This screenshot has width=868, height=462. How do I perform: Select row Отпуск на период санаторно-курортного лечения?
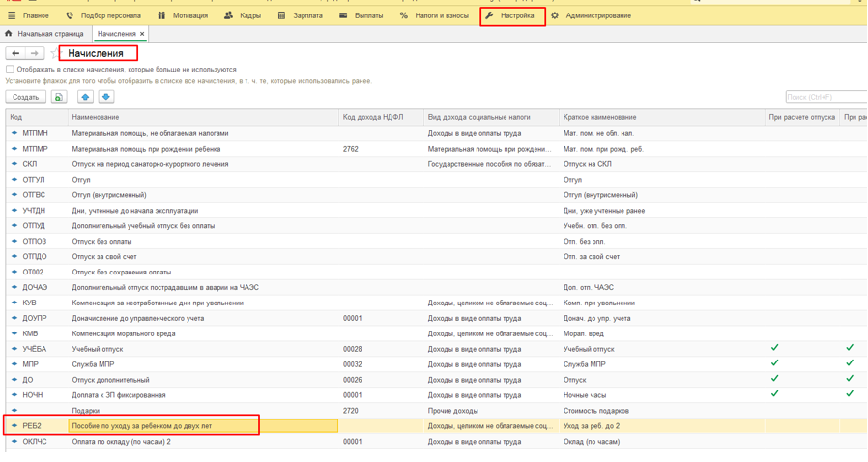[436, 164]
